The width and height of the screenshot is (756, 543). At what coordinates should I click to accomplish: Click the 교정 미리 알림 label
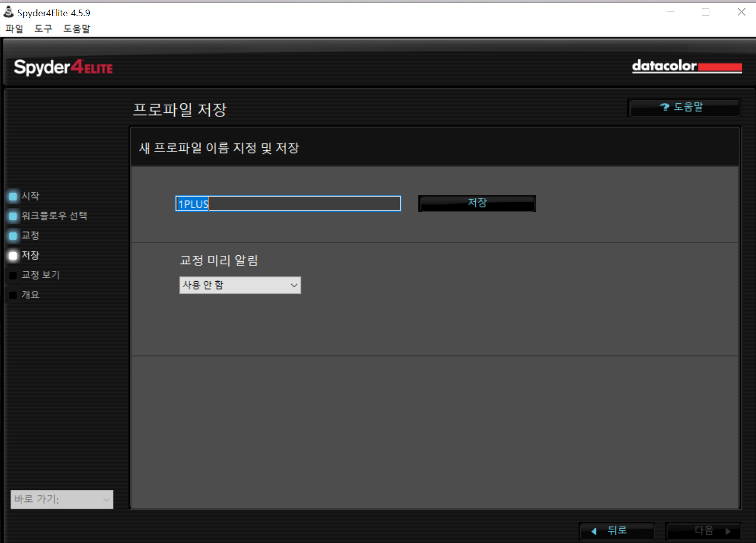[x=219, y=260]
